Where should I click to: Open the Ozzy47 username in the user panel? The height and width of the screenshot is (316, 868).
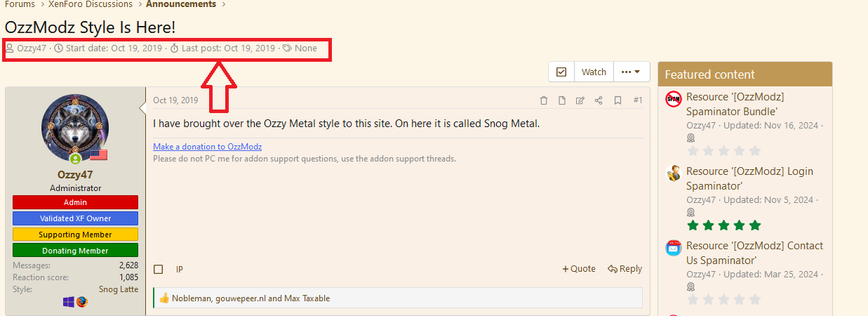pyautogui.click(x=75, y=174)
